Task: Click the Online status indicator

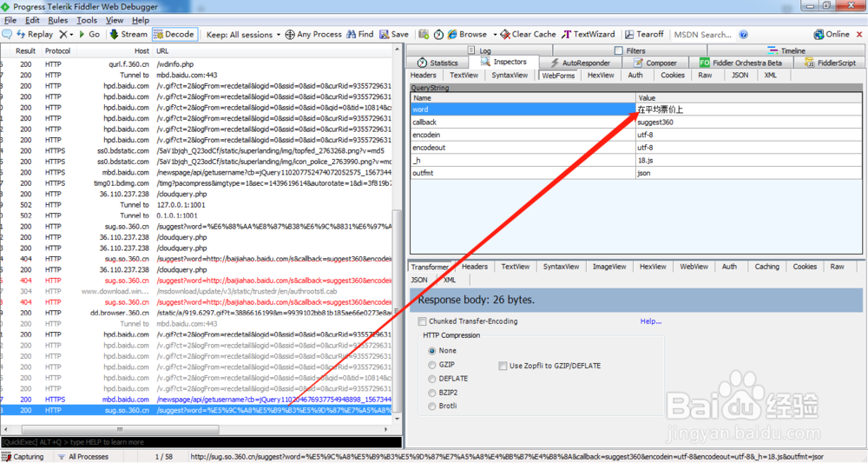Action: (x=832, y=35)
